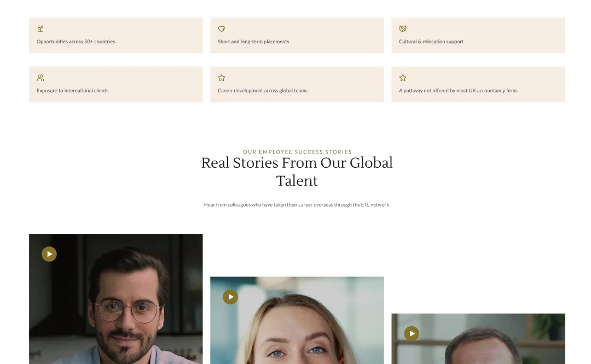Click the 'Exposure to international clients' label
The width and height of the screenshot is (591, 364).
pyautogui.click(x=72, y=91)
